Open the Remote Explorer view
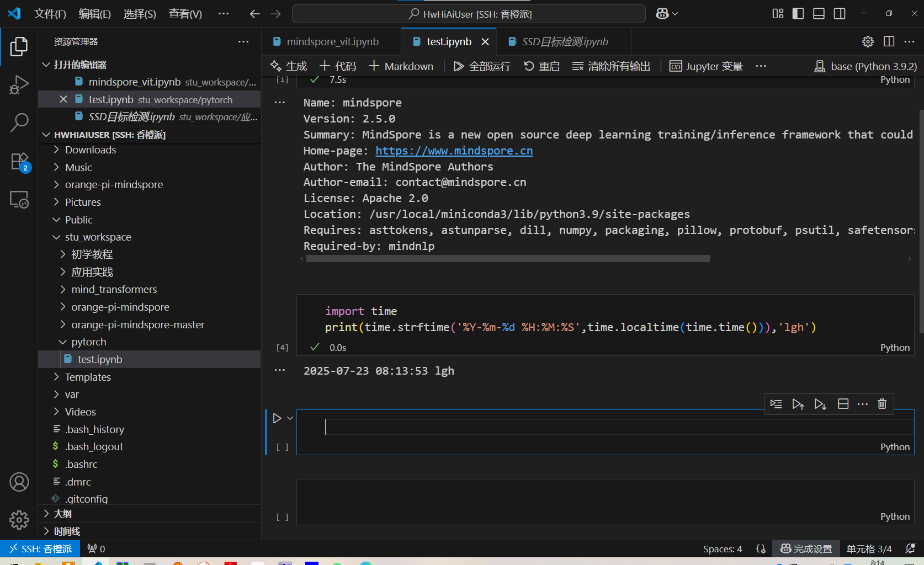This screenshot has width=924, height=565. (19, 199)
